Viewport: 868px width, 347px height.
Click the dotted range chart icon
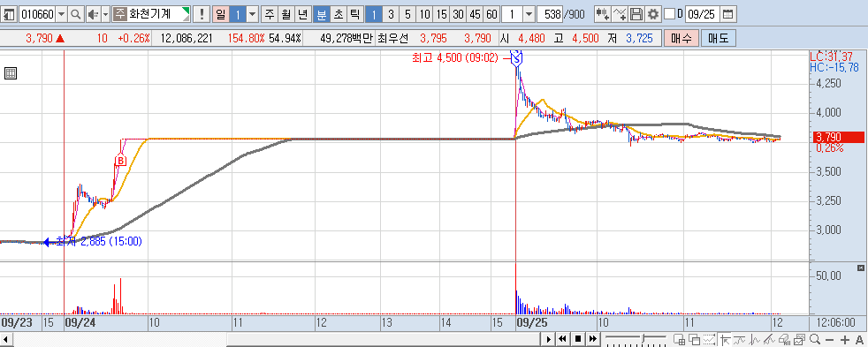(x=709, y=339)
